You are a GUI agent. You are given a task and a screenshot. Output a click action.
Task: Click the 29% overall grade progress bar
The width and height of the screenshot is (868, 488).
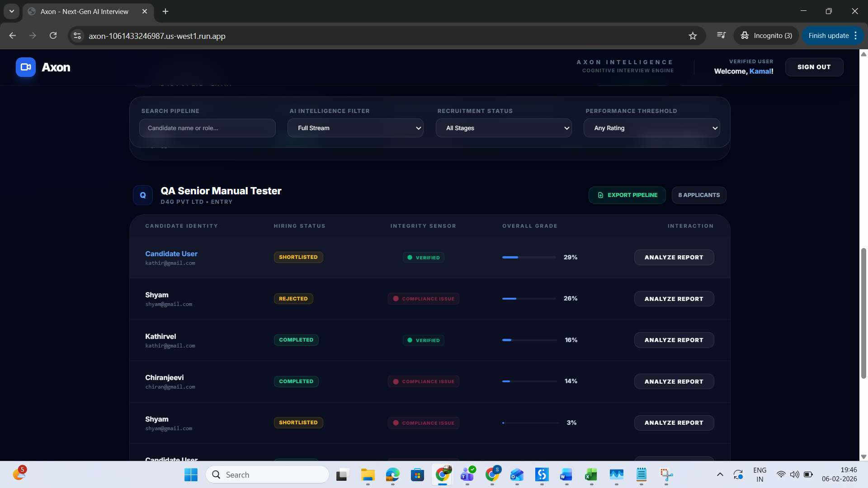(x=529, y=258)
